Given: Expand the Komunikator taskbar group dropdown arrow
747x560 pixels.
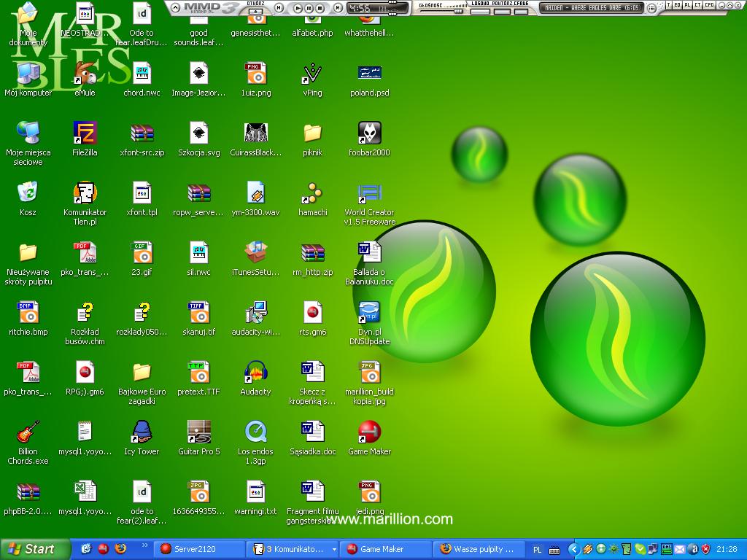Looking at the screenshot, I should (x=334, y=549).
